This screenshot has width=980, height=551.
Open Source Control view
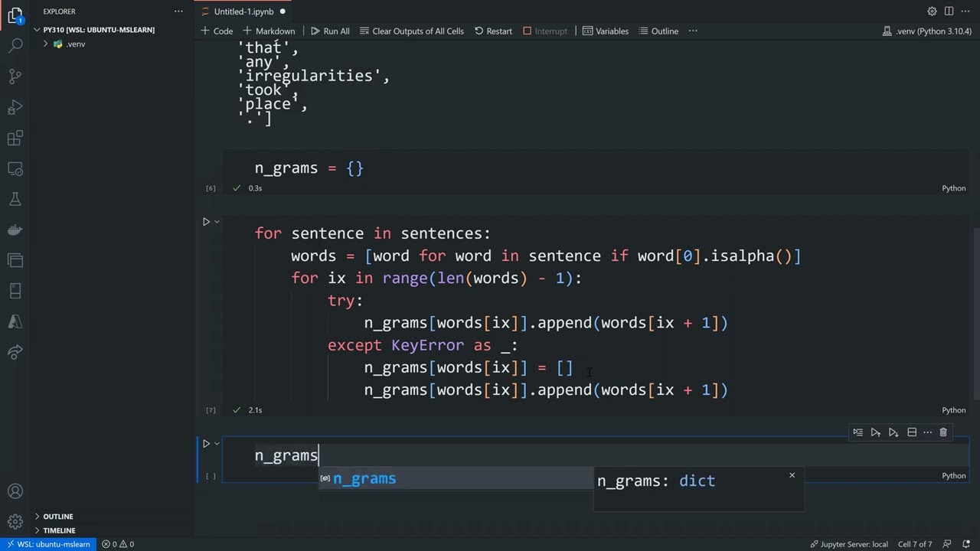(x=15, y=77)
